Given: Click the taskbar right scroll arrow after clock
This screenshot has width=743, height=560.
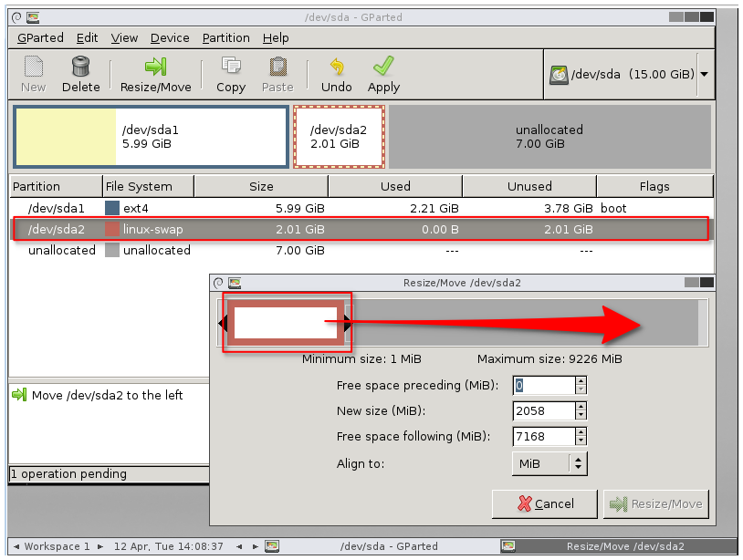Looking at the screenshot, I should [255, 546].
